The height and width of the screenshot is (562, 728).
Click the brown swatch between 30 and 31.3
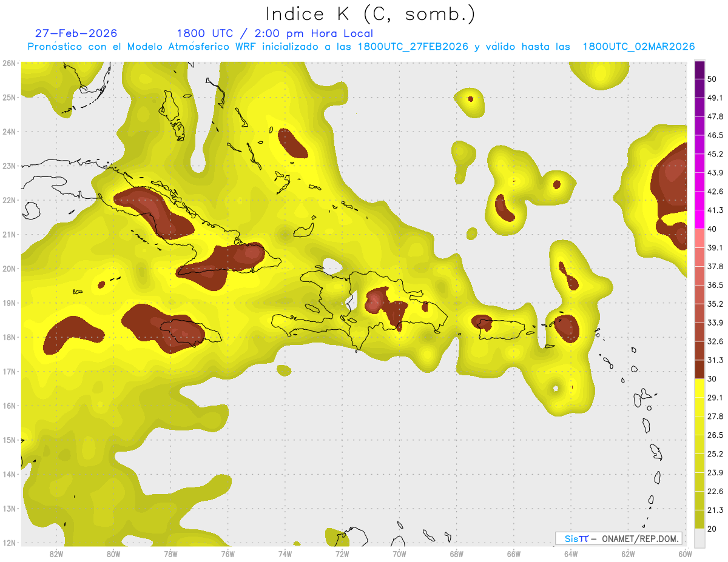click(699, 369)
